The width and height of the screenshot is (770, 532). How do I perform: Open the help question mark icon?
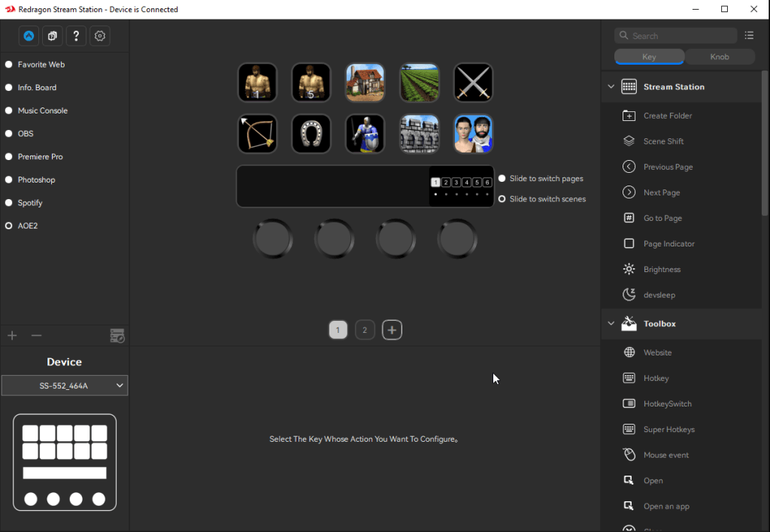pyautogui.click(x=76, y=36)
